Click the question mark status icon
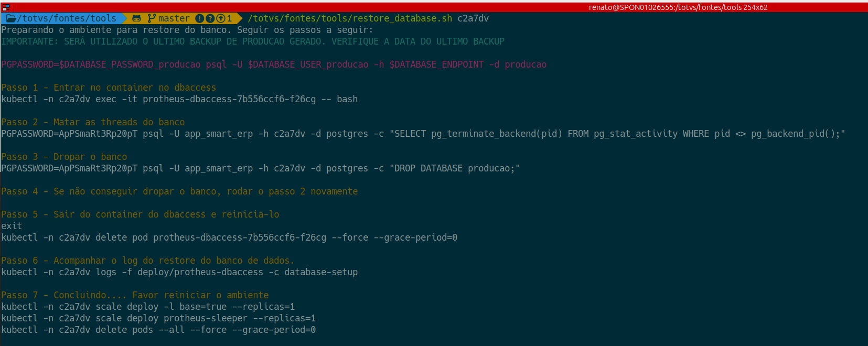Screen dimensions: 868x346 210,18
